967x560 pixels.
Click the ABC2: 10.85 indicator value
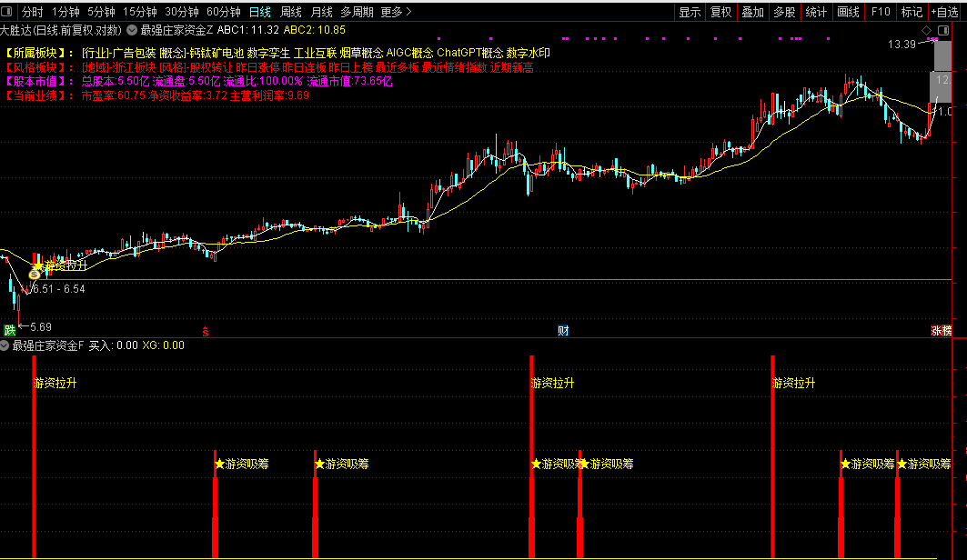coord(315,30)
